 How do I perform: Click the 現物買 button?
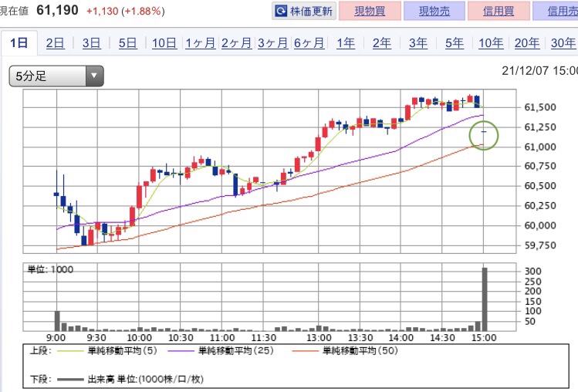pos(370,11)
